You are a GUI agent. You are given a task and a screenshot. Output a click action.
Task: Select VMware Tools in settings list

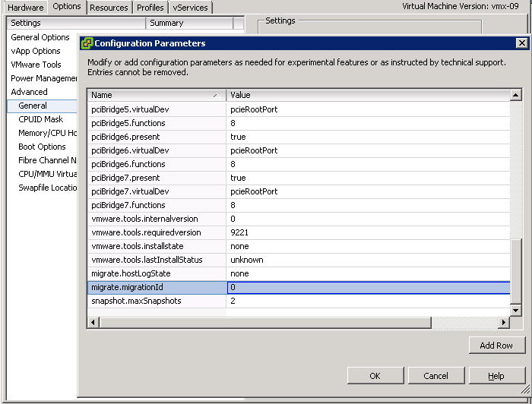[36, 65]
